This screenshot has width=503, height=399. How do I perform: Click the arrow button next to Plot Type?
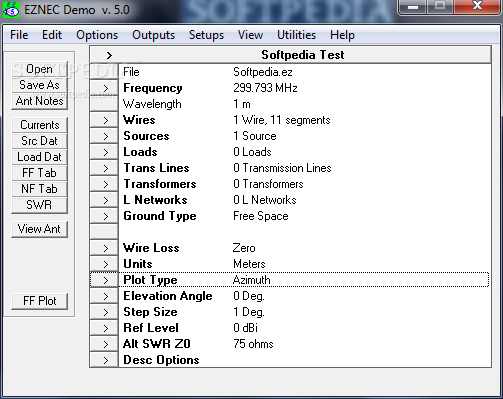point(104,280)
